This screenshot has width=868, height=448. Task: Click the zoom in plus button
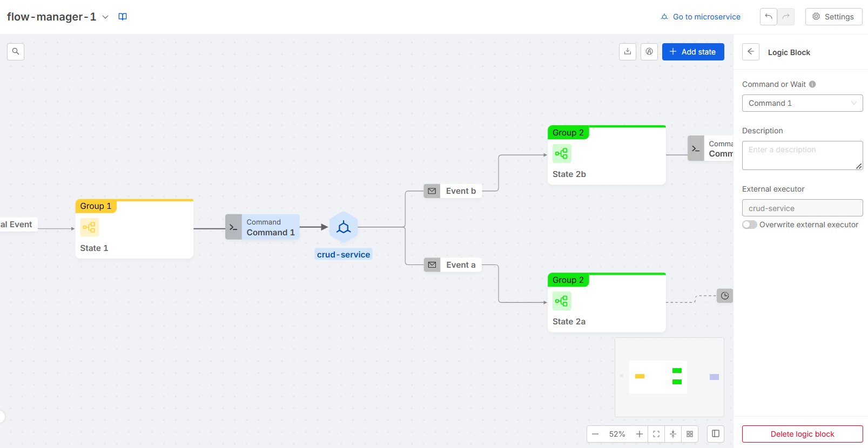point(640,434)
